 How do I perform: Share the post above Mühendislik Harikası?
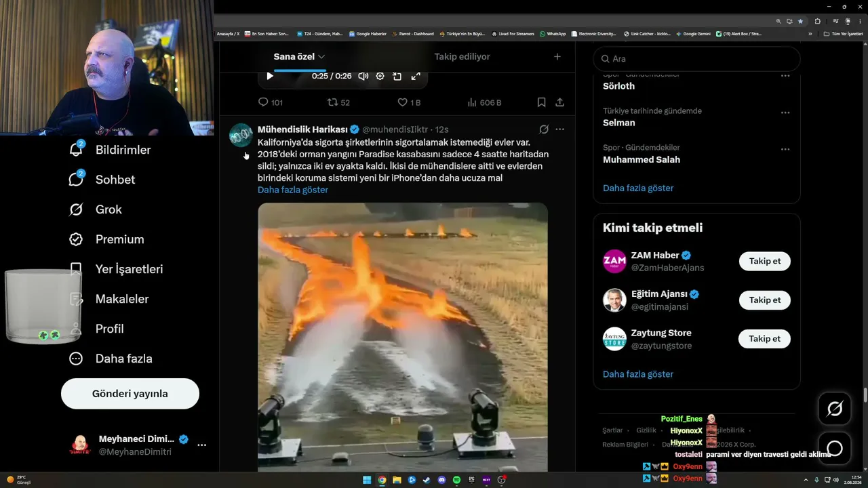pos(559,102)
